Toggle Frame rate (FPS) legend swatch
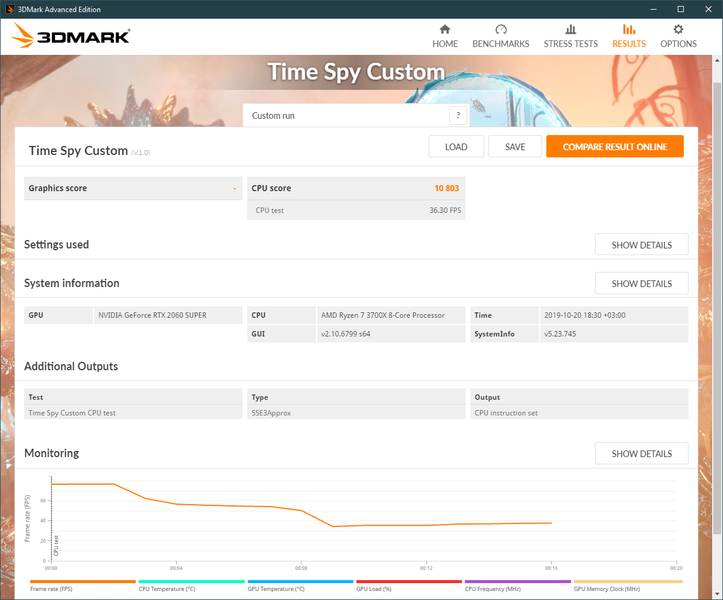Image resolution: width=723 pixels, height=600 pixels. 83,582
